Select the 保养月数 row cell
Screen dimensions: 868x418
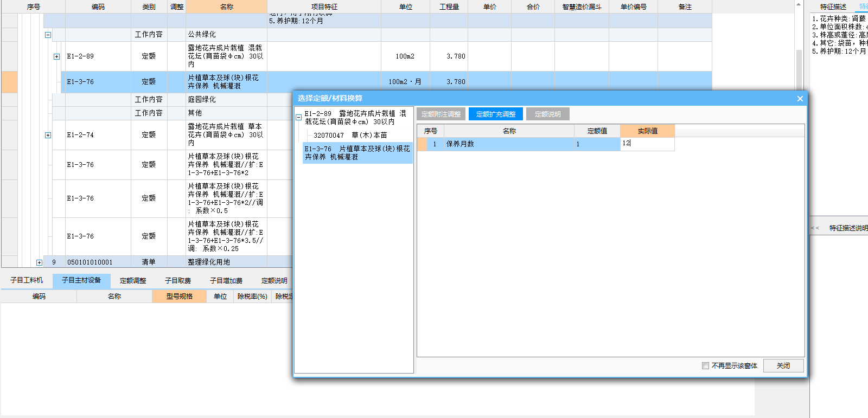(509, 144)
